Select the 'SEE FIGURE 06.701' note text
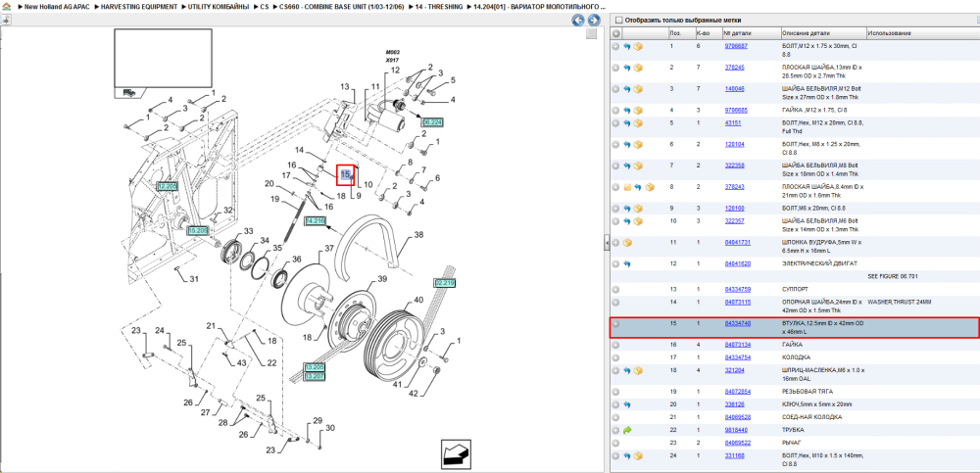Viewport: 980px width, 473px height. [893, 275]
